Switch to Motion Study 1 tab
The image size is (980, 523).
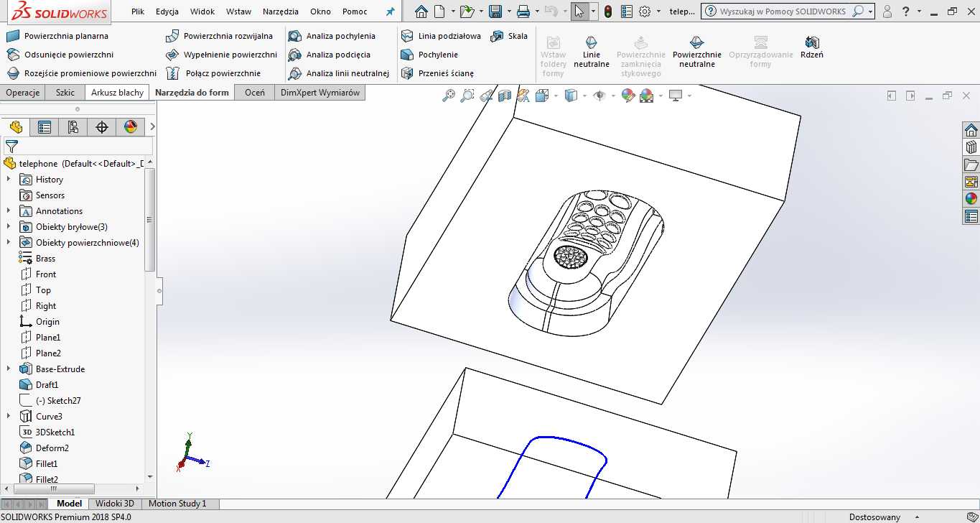[177, 504]
